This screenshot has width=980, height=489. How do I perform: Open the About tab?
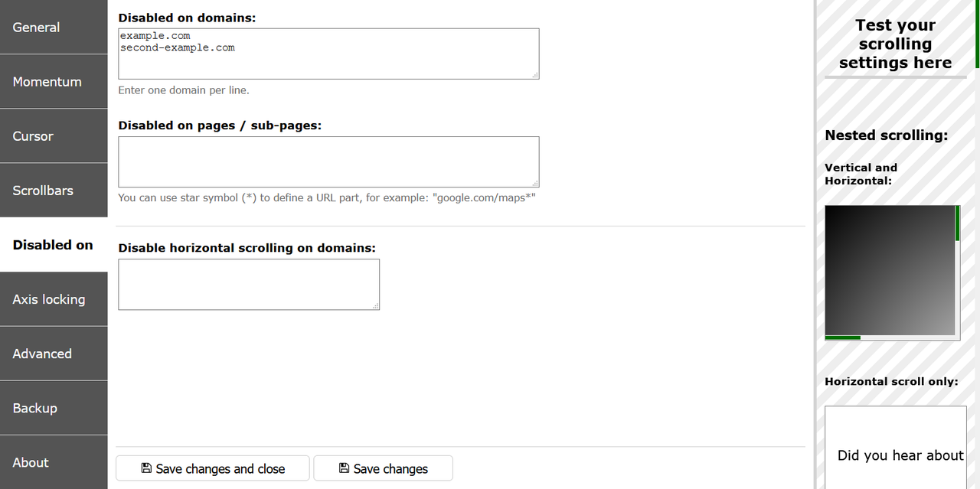54,462
